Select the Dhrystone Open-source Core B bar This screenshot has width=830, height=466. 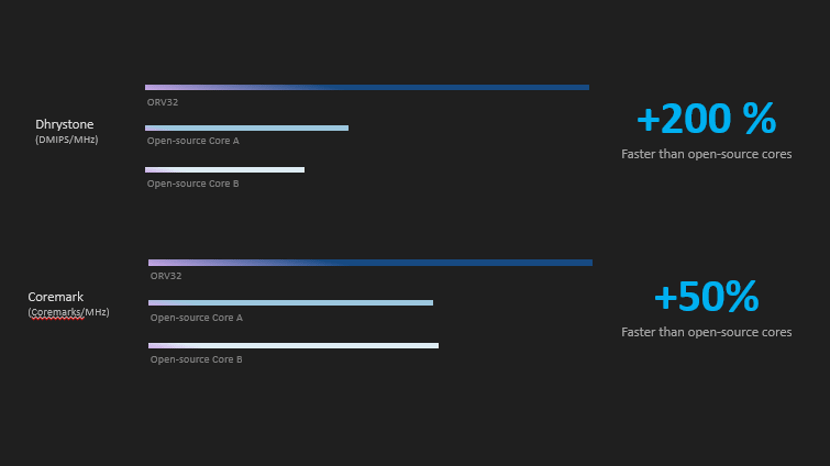pyautogui.click(x=224, y=170)
